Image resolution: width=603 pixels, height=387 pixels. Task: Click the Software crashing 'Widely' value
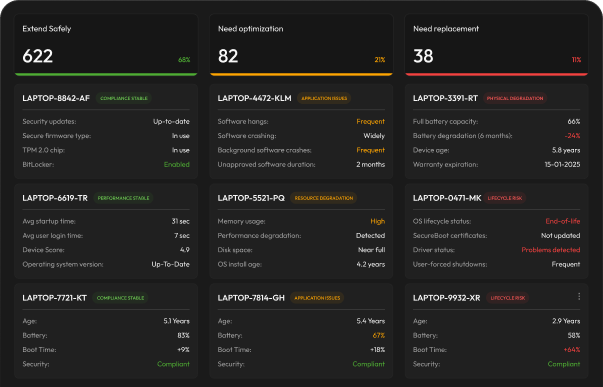coord(374,136)
